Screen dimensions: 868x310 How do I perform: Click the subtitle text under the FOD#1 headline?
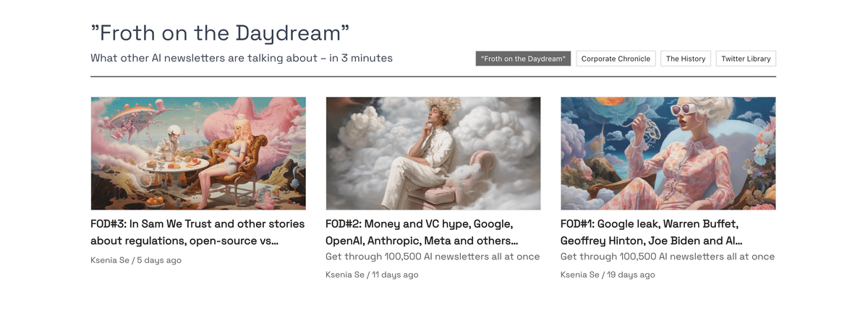pyautogui.click(x=668, y=257)
